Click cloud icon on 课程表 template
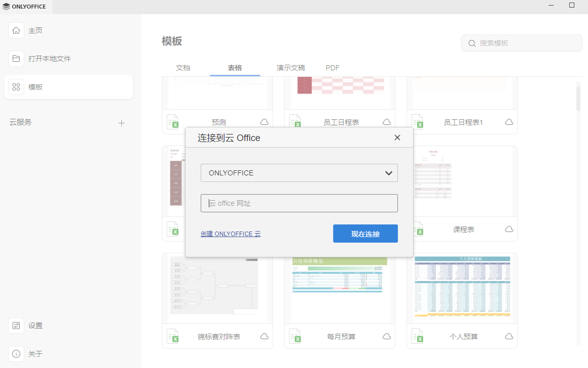588x368 pixels. (509, 229)
